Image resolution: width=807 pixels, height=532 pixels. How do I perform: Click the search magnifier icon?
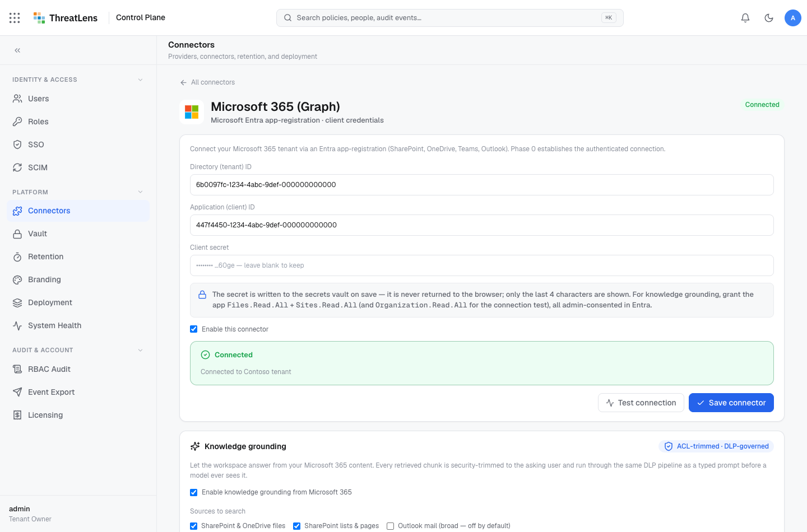tap(287, 18)
